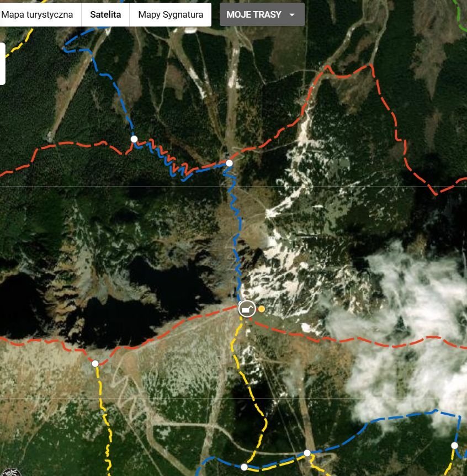Image resolution: width=467 pixels, height=476 pixels.
Task: Click the mountain shelter icon marker
Action: click(247, 309)
